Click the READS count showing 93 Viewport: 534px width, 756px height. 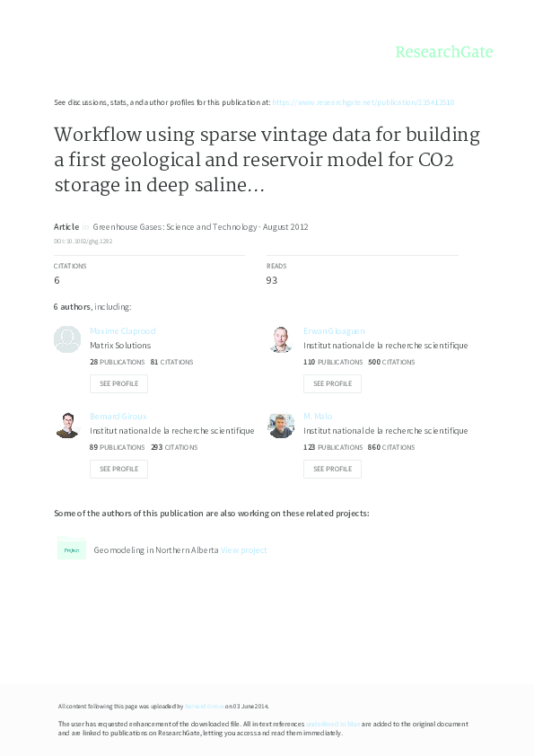tap(272, 280)
